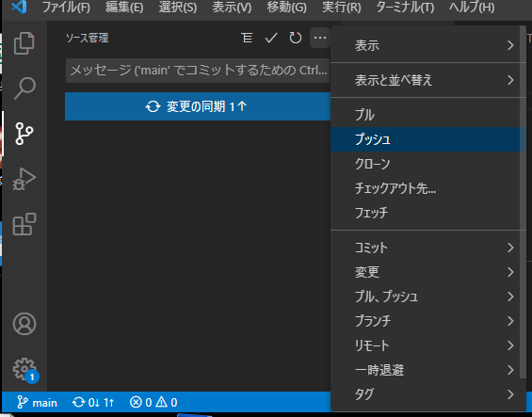This screenshot has height=417, width=532.
Task: Synchronize changes 0↓ 1↑ in status bar
Action: [93, 403]
